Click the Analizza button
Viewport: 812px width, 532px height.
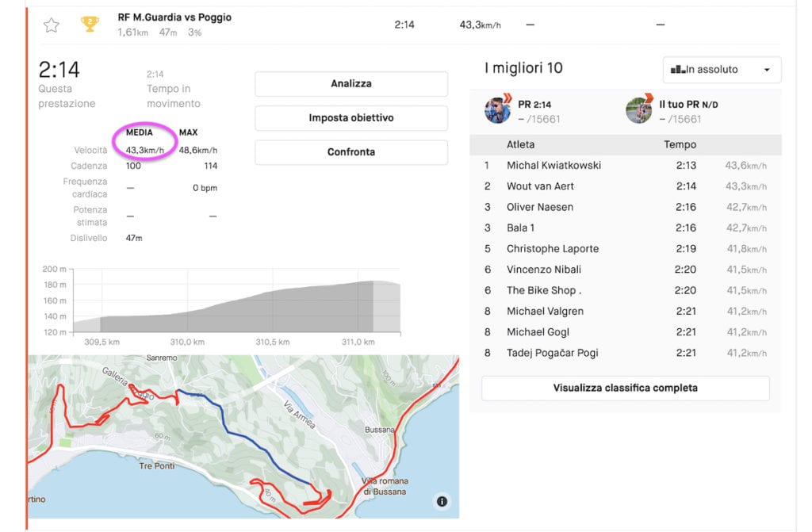[x=350, y=84]
